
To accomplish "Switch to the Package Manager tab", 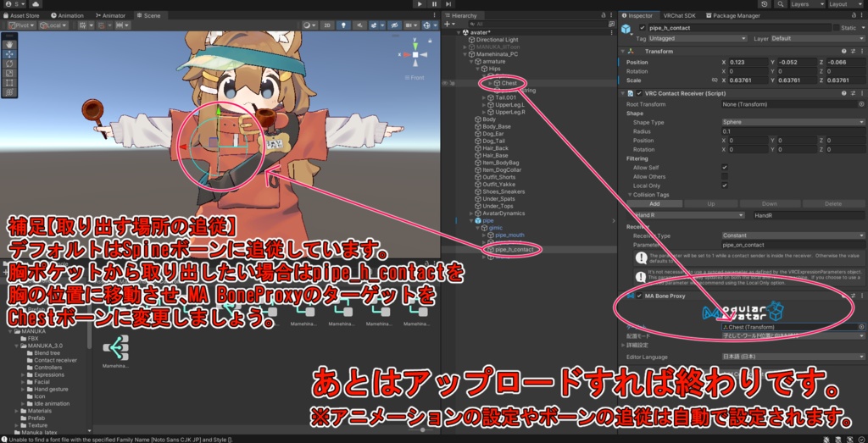I will pos(732,15).
